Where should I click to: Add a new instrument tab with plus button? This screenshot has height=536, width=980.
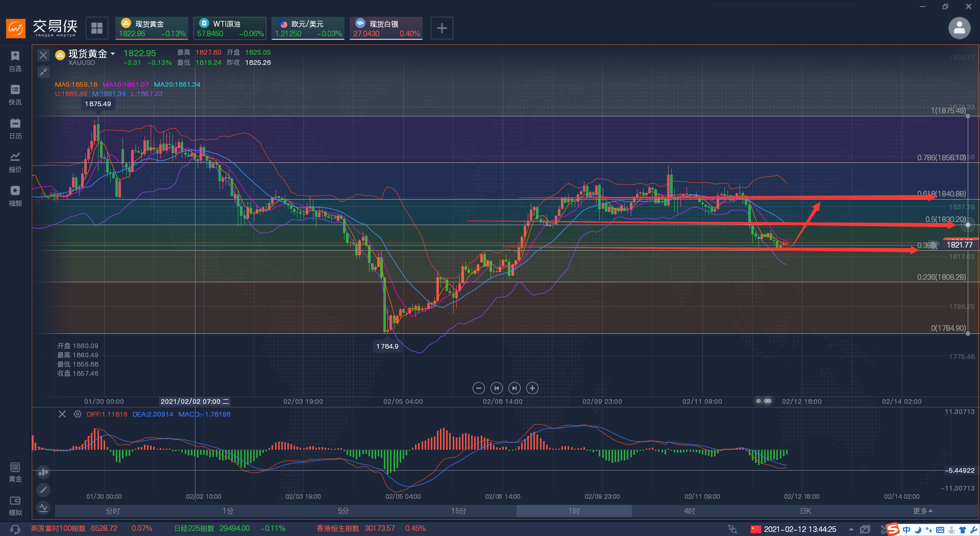point(442,28)
